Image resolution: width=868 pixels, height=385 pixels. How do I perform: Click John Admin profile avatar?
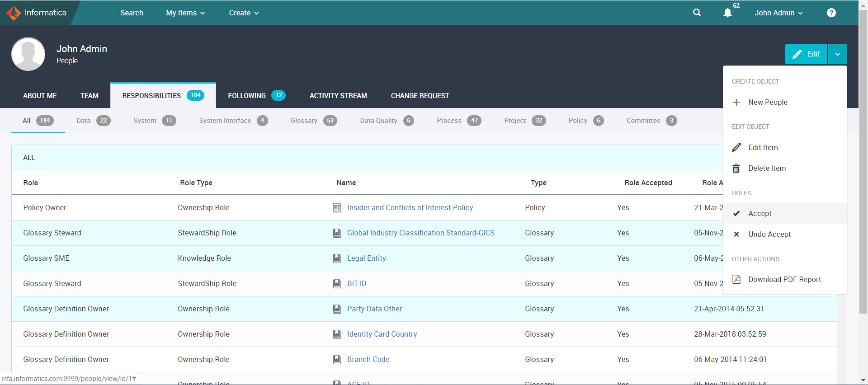pos(28,54)
